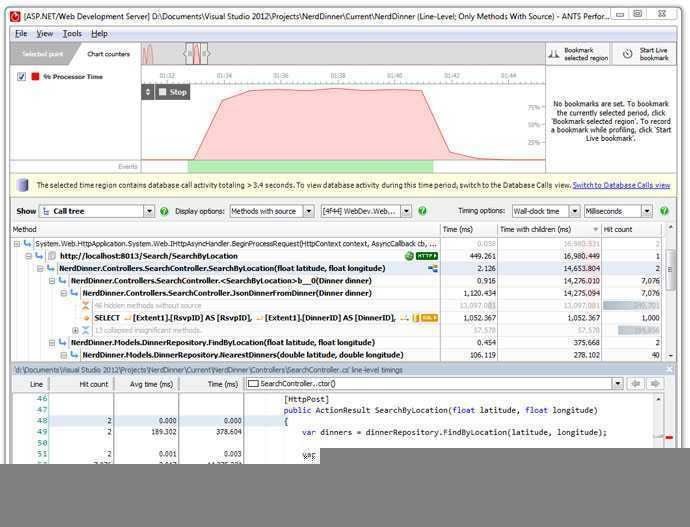Image resolution: width=690 pixels, height=527 pixels.
Task: Click the red Processor Time color swatch
Action: point(35,77)
